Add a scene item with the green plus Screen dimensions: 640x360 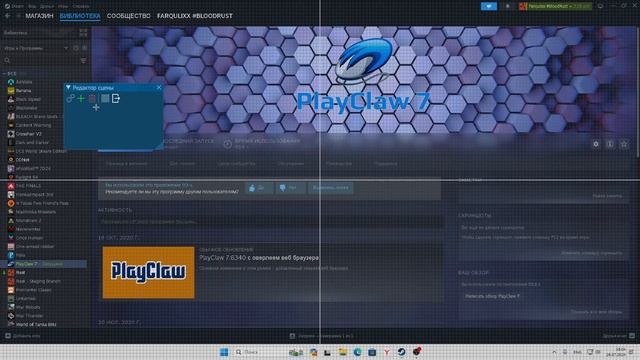coord(81,98)
